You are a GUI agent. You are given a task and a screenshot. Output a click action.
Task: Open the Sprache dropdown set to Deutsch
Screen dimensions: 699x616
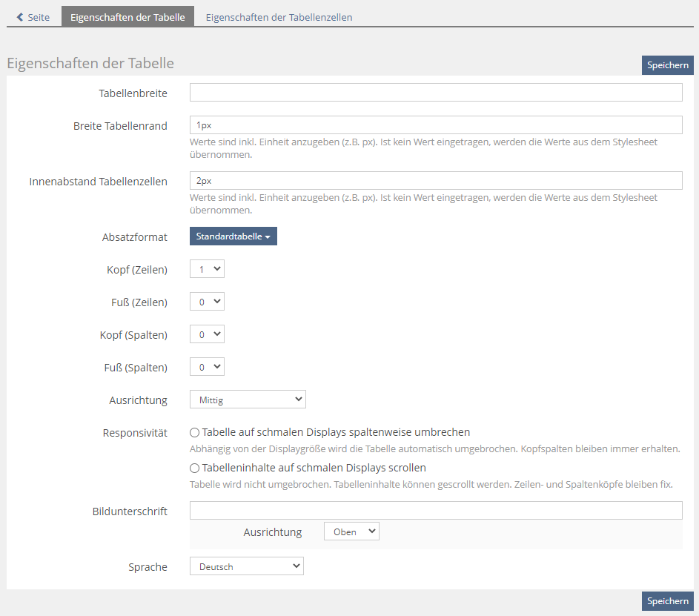point(247,566)
